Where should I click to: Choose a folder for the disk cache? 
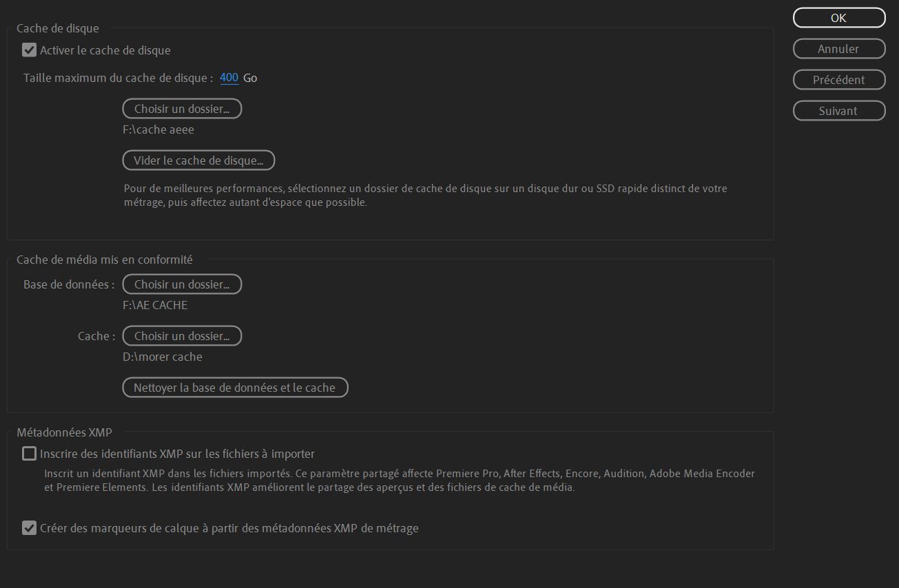coord(182,109)
